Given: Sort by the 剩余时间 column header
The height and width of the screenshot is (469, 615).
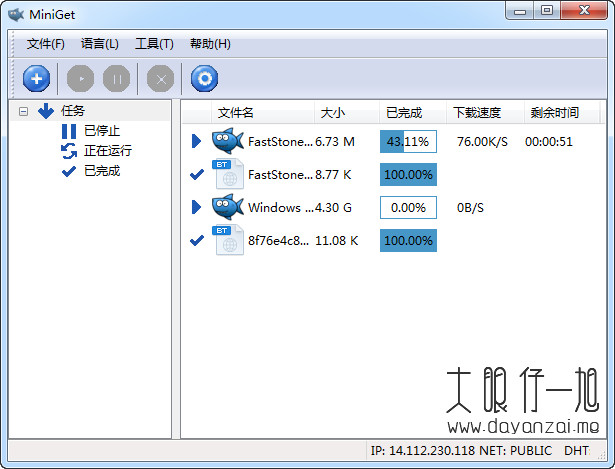Looking at the screenshot, I should coord(562,113).
